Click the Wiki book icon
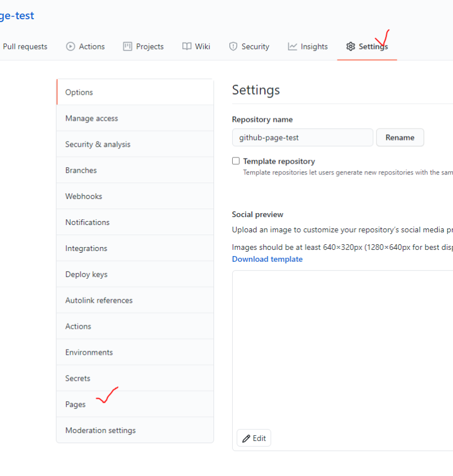 pos(187,46)
